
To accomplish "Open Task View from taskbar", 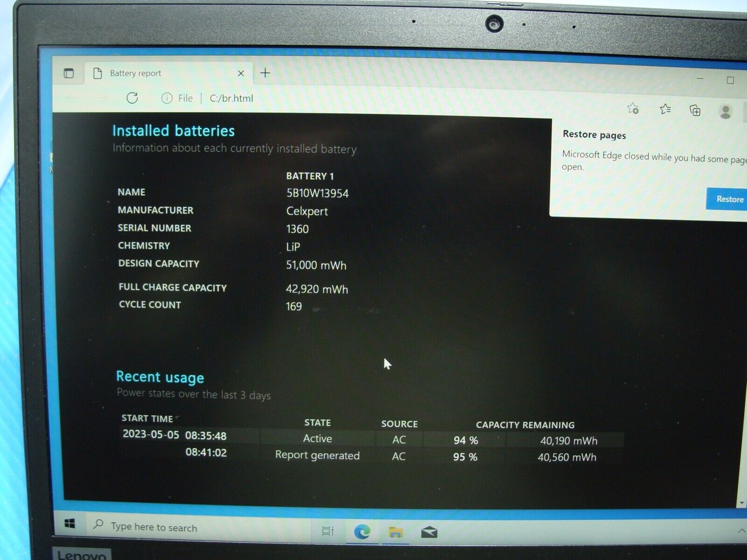I will click(328, 531).
